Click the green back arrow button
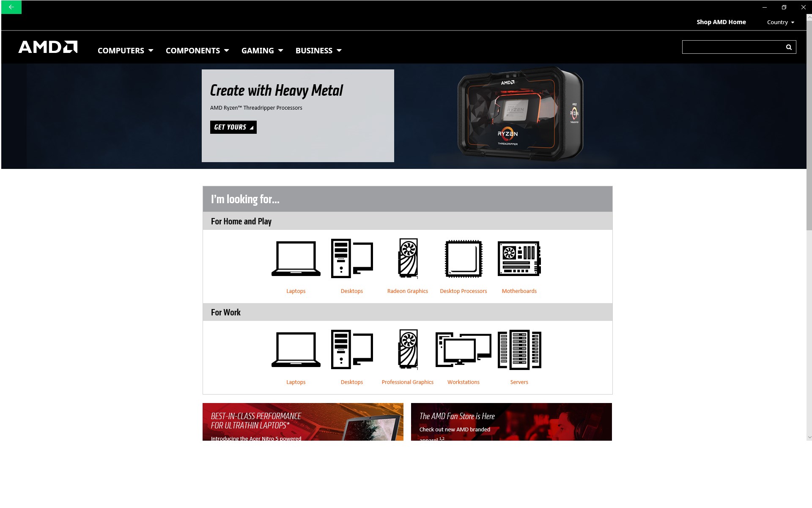Image resolution: width=812 pixels, height=508 pixels. [11, 7]
